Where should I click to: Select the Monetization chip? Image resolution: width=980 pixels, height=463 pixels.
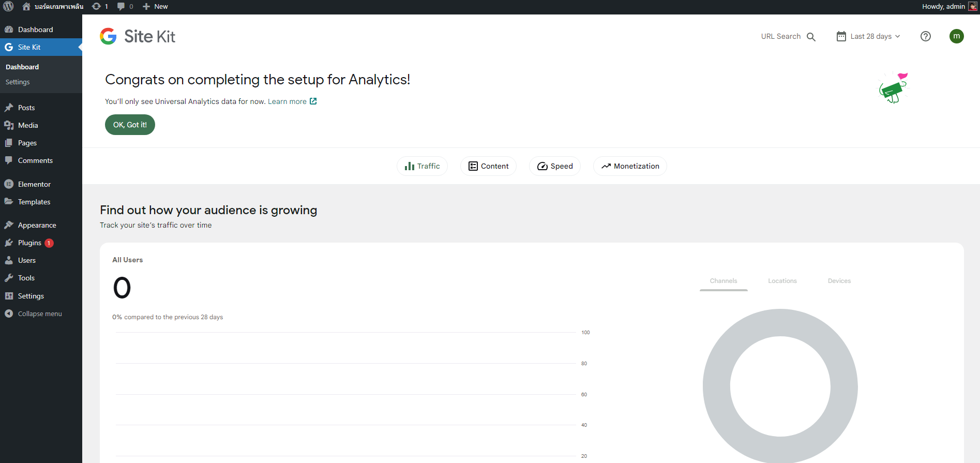pyautogui.click(x=630, y=166)
